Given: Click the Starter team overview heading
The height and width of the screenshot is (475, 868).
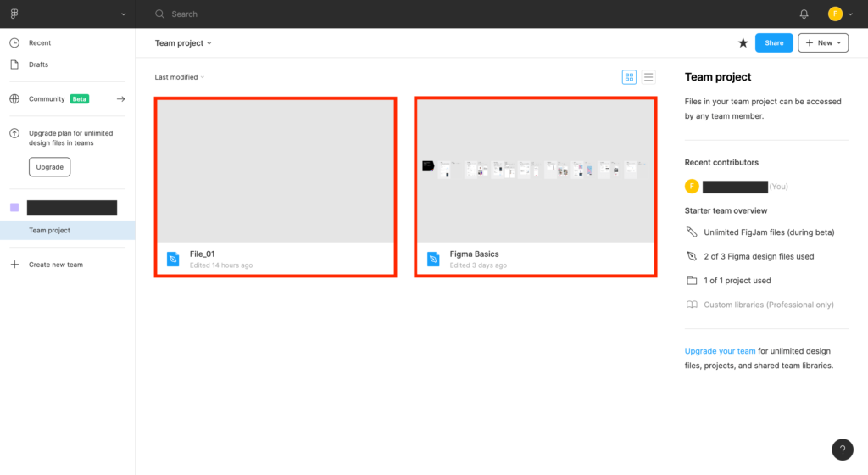Looking at the screenshot, I should pos(726,210).
